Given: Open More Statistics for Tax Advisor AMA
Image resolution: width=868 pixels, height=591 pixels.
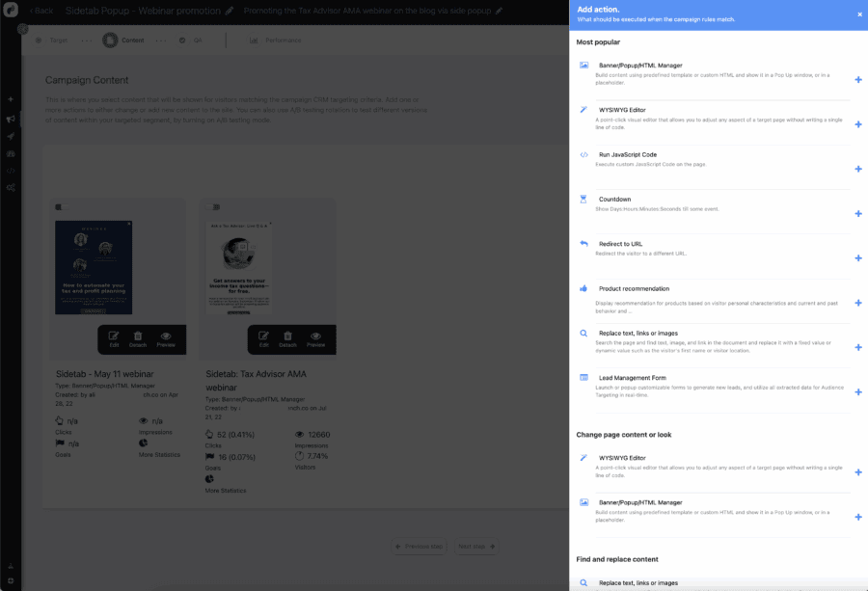Looking at the screenshot, I should pos(225,491).
